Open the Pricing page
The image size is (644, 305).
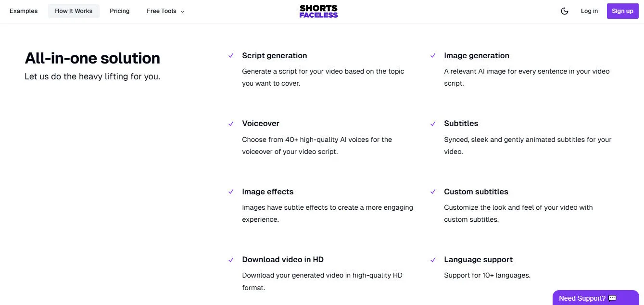tap(119, 11)
